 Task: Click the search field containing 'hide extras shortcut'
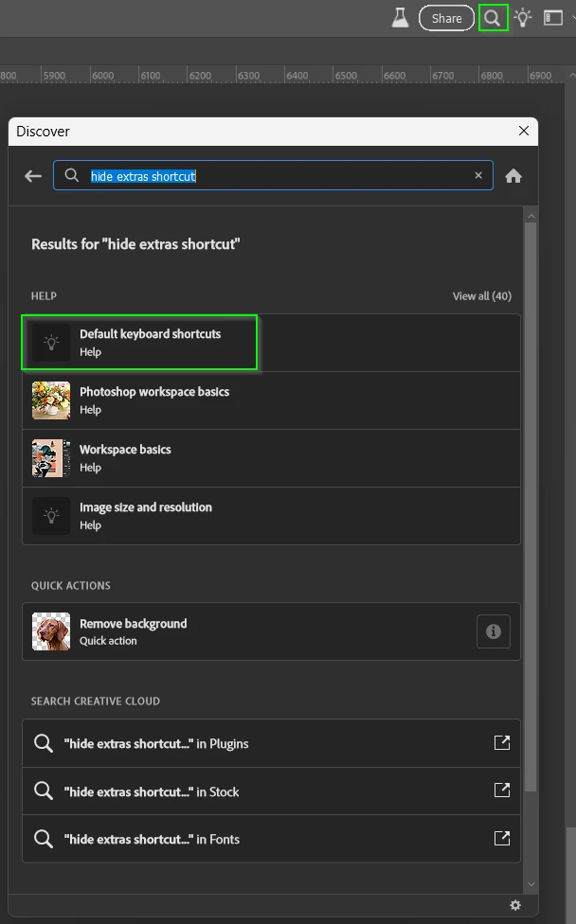click(x=273, y=175)
